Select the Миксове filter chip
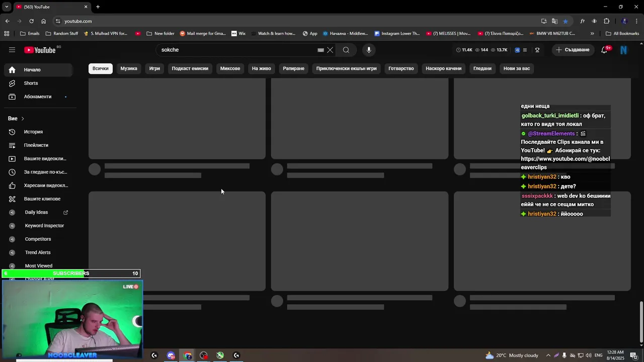This screenshot has width=644, height=362. (230, 68)
